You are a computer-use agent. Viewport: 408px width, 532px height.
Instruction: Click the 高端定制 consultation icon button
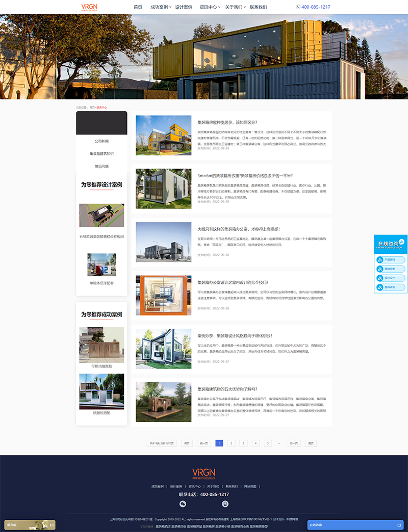380,269
